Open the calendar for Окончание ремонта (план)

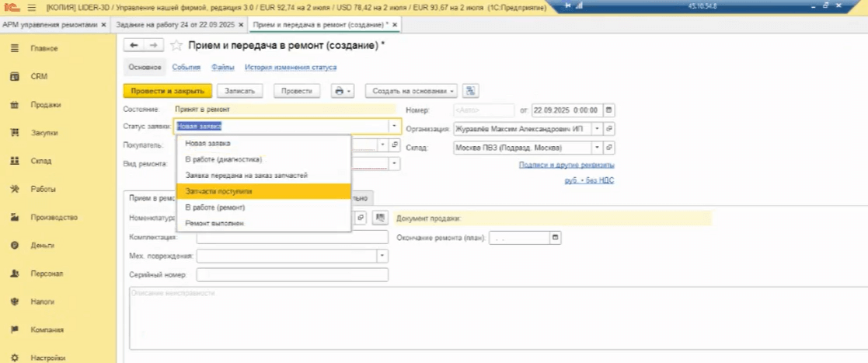coord(555,237)
